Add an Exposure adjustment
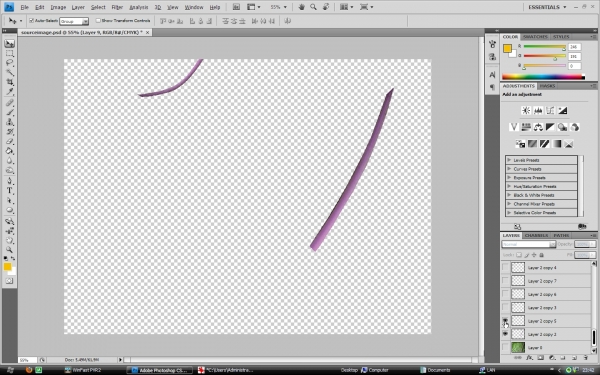 pyautogui.click(x=562, y=111)
